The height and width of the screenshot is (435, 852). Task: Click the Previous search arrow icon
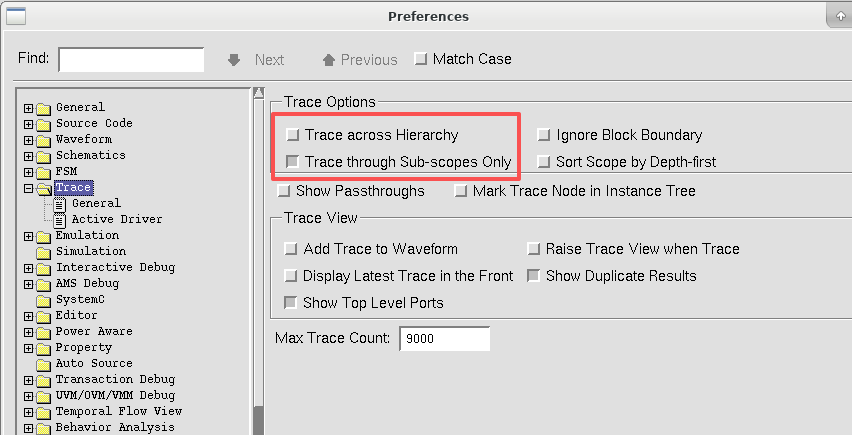(x=328, y=60)
